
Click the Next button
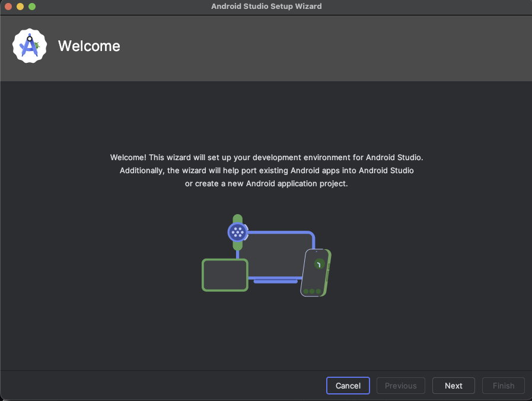tap(453, 386)
